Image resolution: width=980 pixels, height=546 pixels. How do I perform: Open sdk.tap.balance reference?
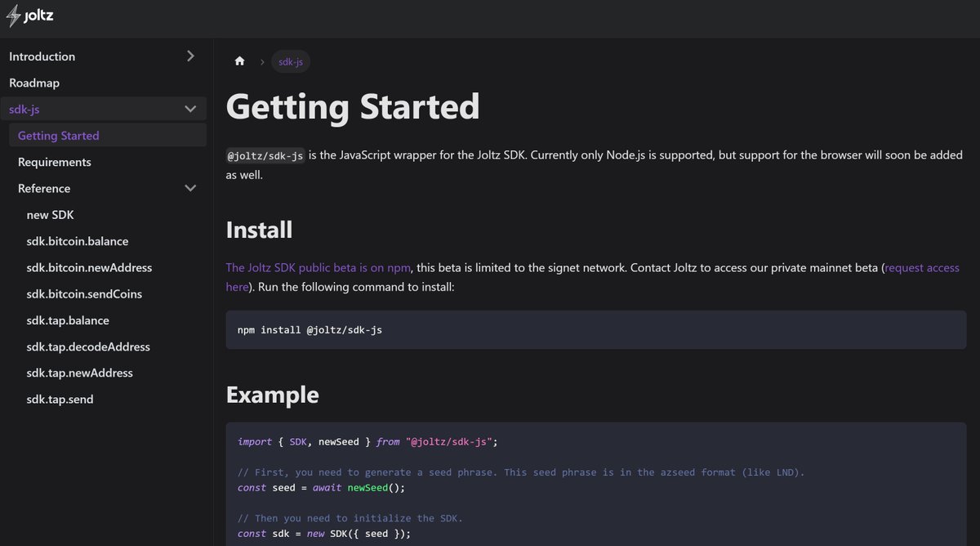(68, 320)
